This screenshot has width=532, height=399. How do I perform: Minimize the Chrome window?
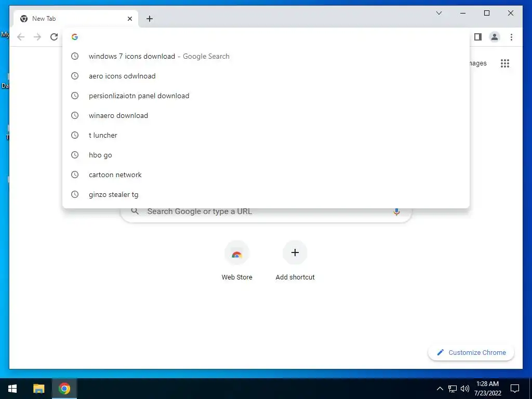(x=463, y=13)
